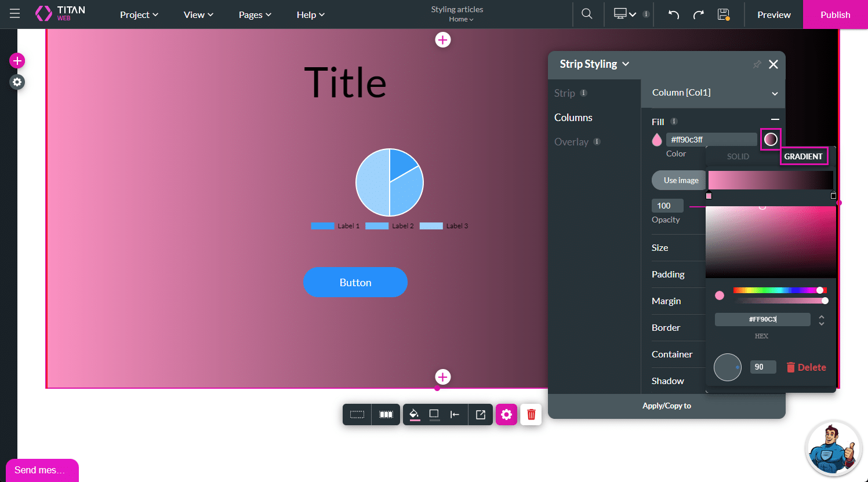This screenshot has width=868, height=482.
Task: Open the device view dropdown
Action: (625, 14)
